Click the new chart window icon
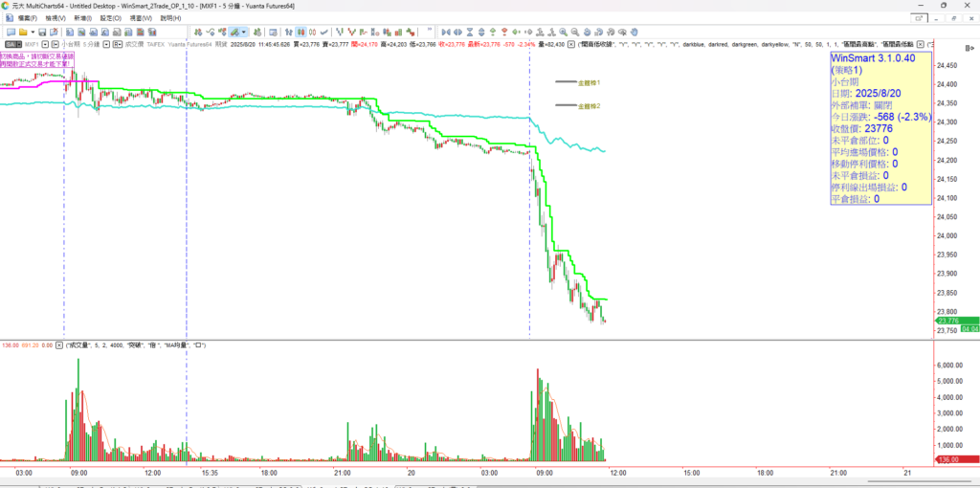This screenshot has width=980, height=488. (70, 32)
